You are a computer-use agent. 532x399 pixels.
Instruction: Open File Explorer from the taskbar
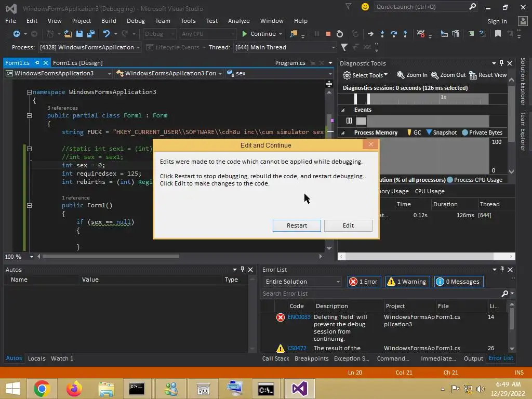[x=106, y=389]
